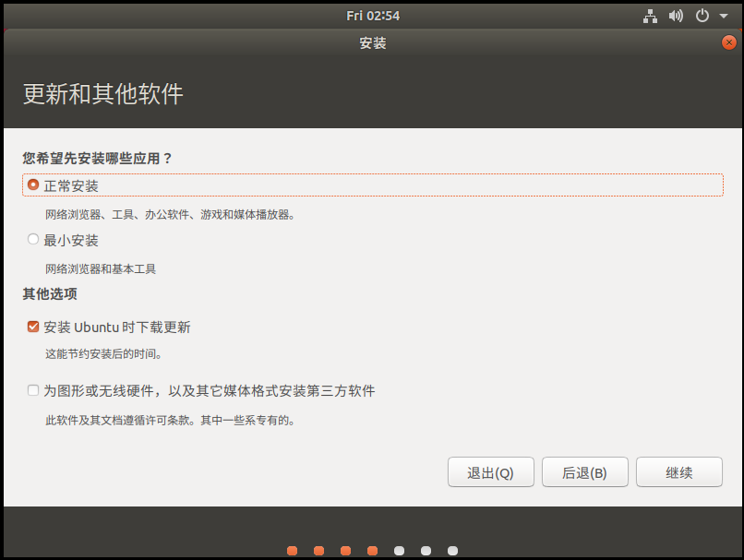744x560 pixels.
Task: Expand the system menu dropdown arrow
Action: click(x=724, y=16)
